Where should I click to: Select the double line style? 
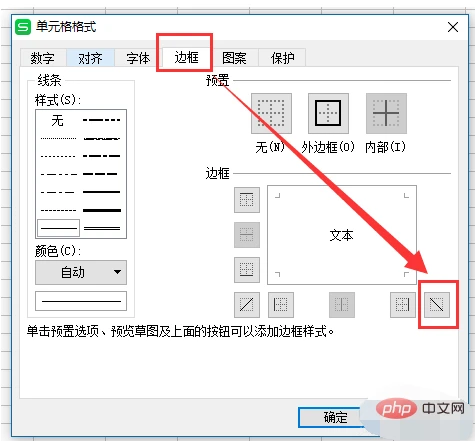102,228
